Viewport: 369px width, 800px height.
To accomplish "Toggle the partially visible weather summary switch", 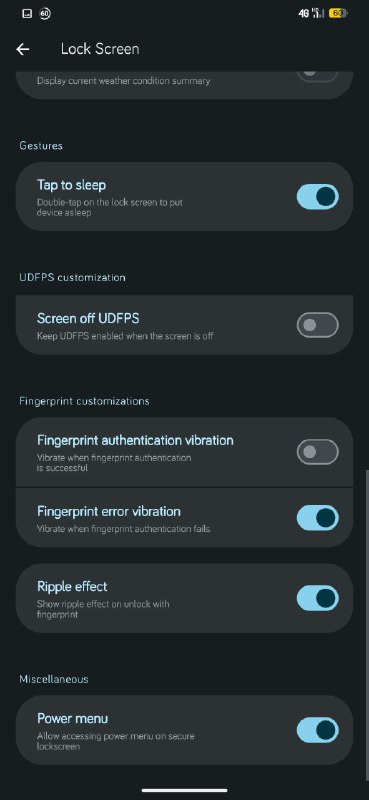I will [317, 76].
